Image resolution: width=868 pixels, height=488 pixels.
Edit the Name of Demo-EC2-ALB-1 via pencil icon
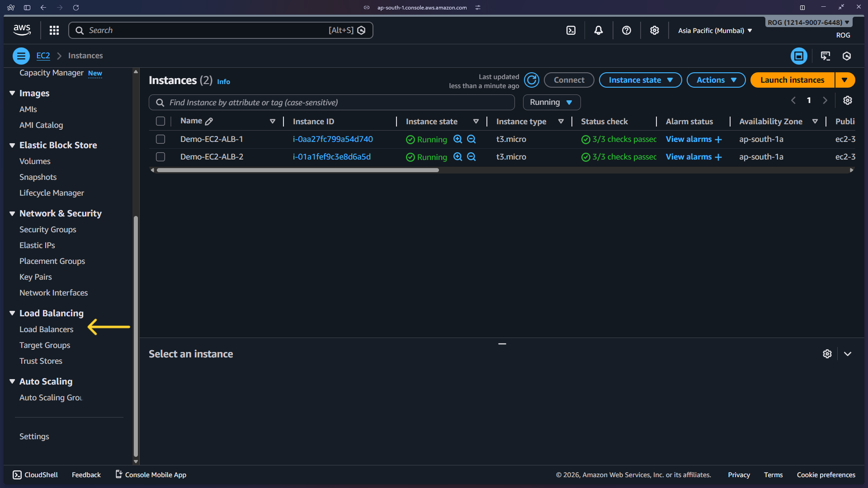coord(209,121)
